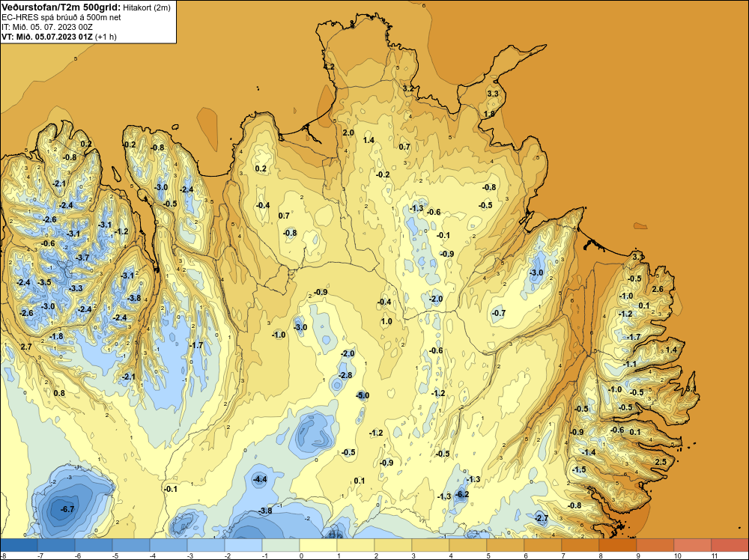Click the -6.2 temperature value
This screenshot has width=749, height=560.
pos(462,494)
